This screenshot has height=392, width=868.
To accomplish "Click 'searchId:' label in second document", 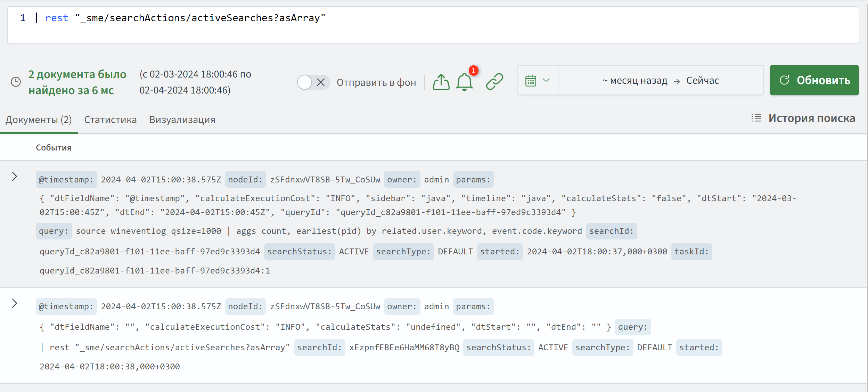I will point(320,348).
